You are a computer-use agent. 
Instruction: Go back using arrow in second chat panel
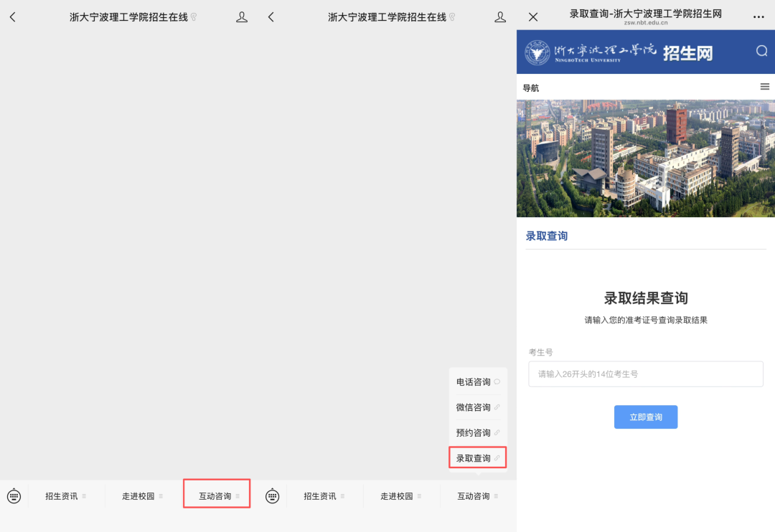click(271, 17)
